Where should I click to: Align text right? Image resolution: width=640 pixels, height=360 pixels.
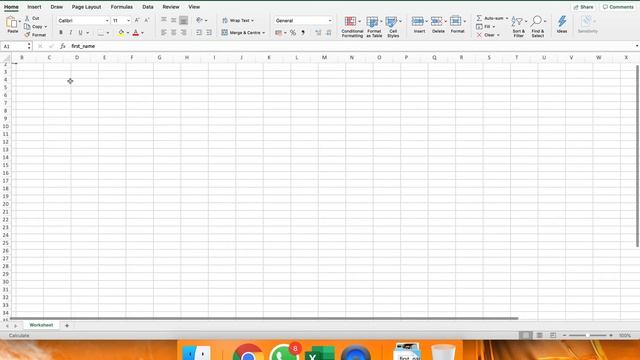(x=184, y=33)
